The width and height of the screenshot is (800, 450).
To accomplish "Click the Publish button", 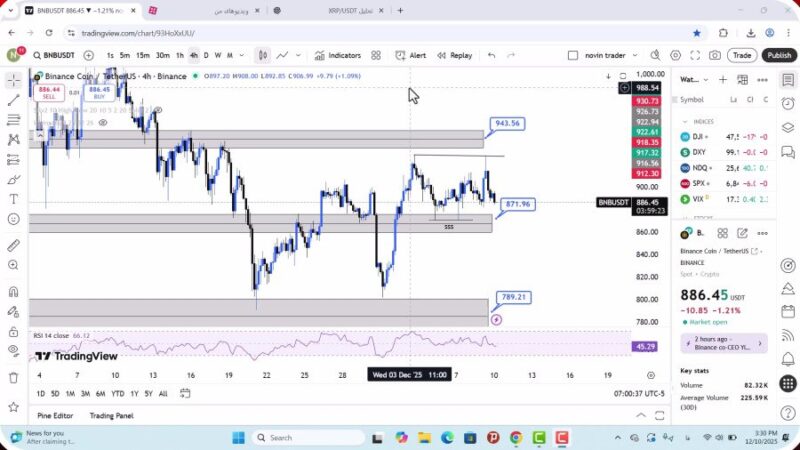I will click(778, 56).
